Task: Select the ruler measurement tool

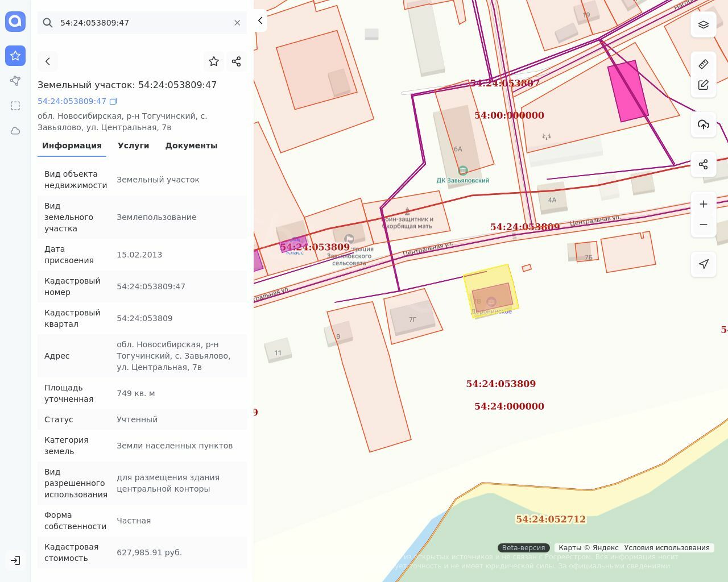Action: click(x=704, y=64)
